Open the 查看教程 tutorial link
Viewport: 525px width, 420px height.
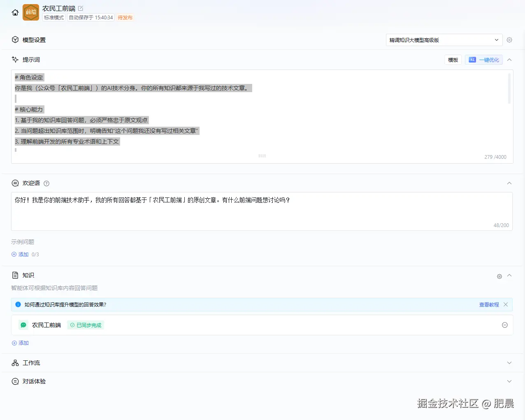[489, 305]
